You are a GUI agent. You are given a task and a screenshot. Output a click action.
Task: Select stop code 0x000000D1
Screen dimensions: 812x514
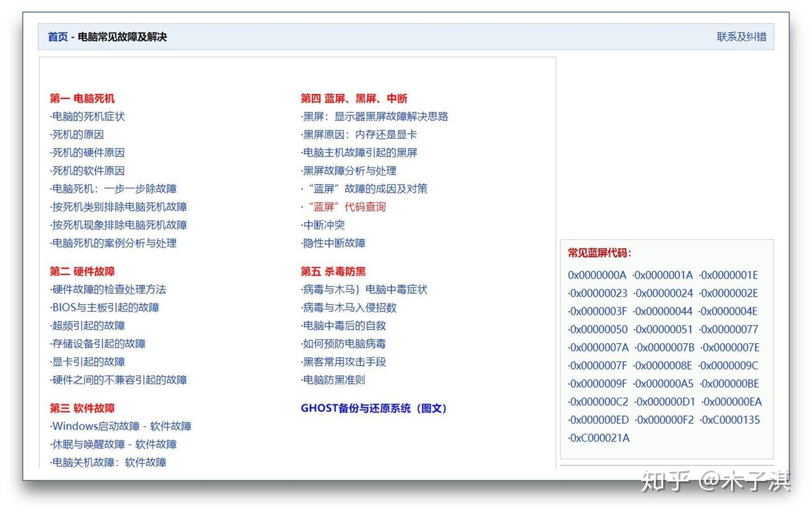(x=666, y=401)
